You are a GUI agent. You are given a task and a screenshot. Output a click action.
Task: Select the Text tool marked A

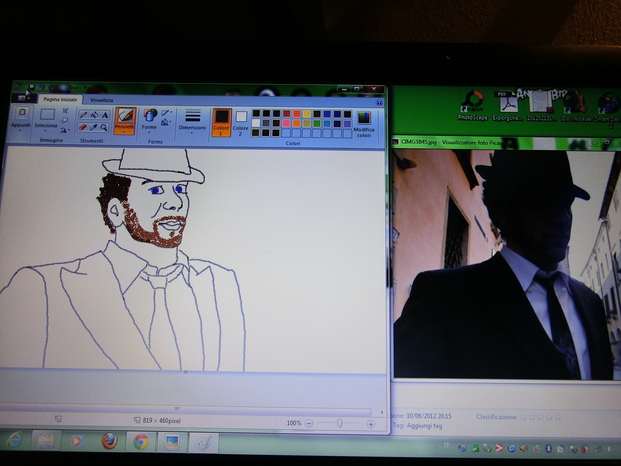coord(105,115)
